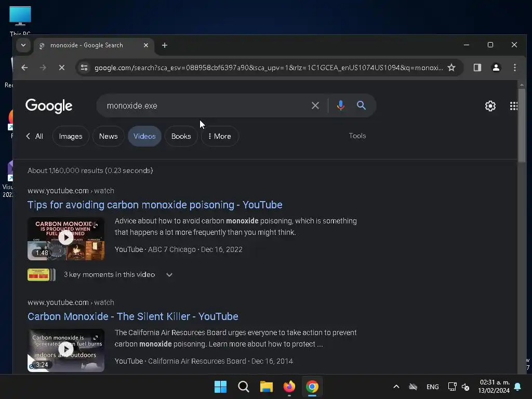Switch to News results filter
532x399 pixels.
(108, 136)
